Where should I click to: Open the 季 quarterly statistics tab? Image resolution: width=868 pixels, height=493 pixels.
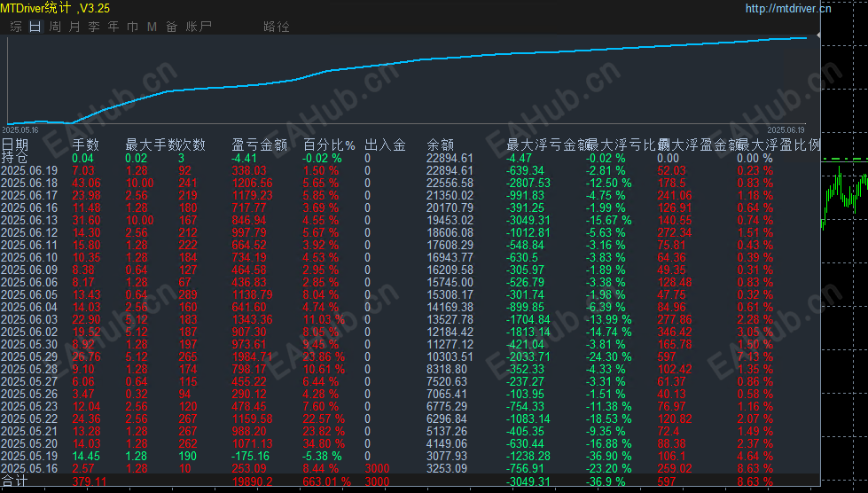94,27
